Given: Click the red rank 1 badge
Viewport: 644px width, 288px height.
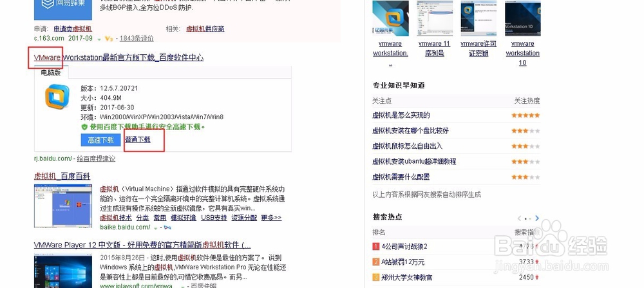Looking at the screenshot, I should (x=376, y=247).
